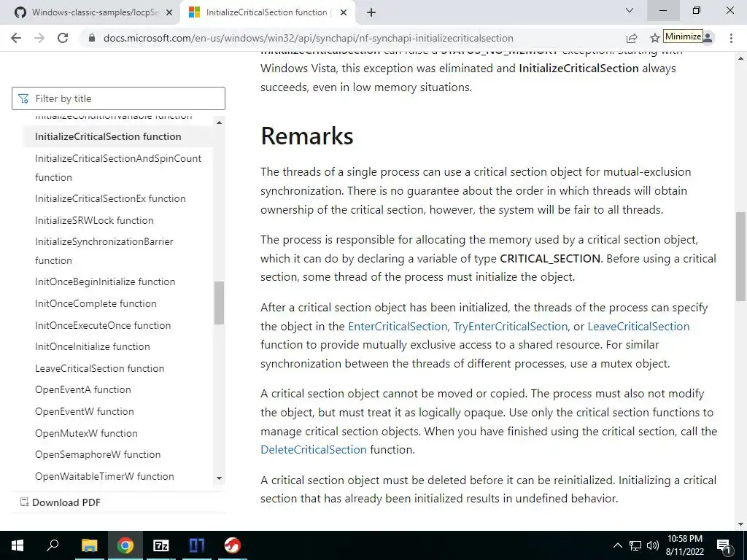Follow the DeleteCriticalSection link
Screen dimensions: 747x560
[x=314, y=449]
